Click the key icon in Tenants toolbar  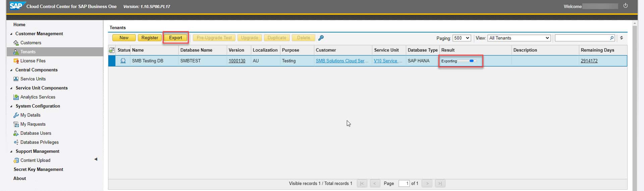pyautogui.click(x=321, y=38)
